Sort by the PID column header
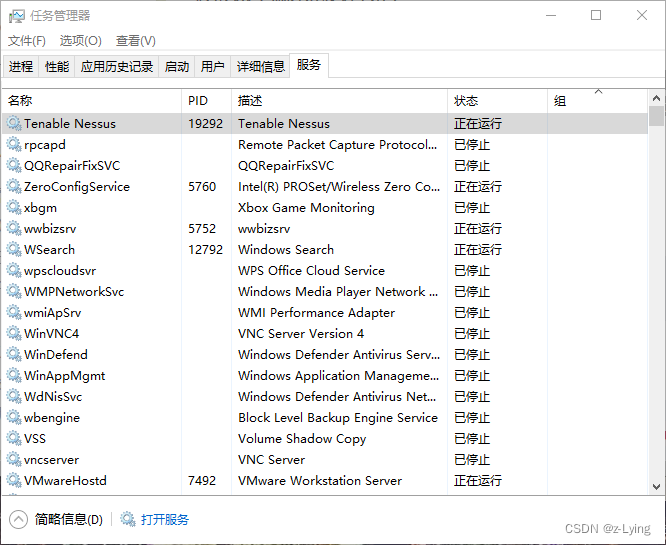 pos(206,101)
